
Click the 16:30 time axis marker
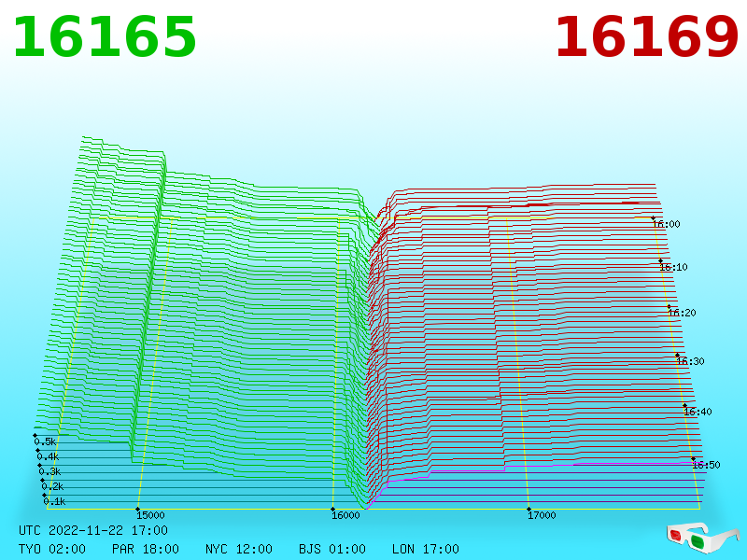point(690,361)
